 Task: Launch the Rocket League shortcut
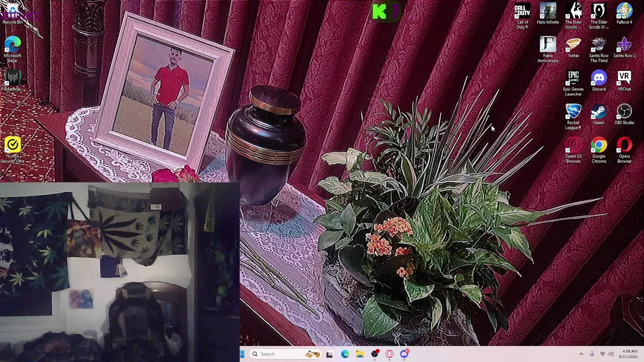tap(574, 117)
